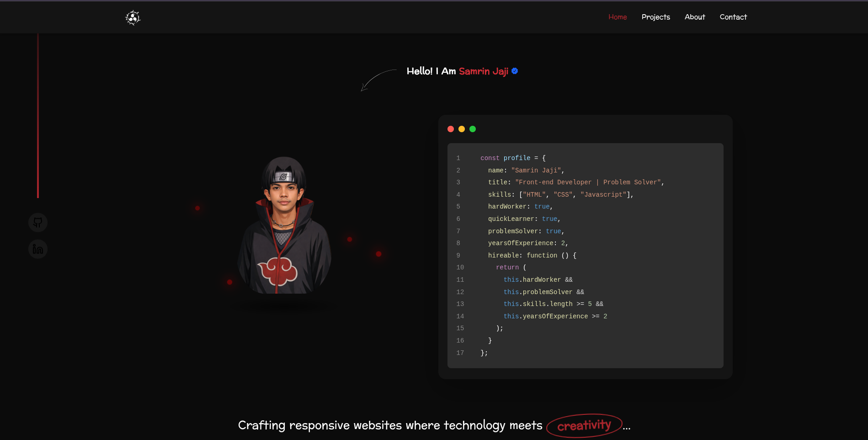Click the red traffic-light dot on the code window
Screen dimensions: 868x440
click(x=451, y=129)
